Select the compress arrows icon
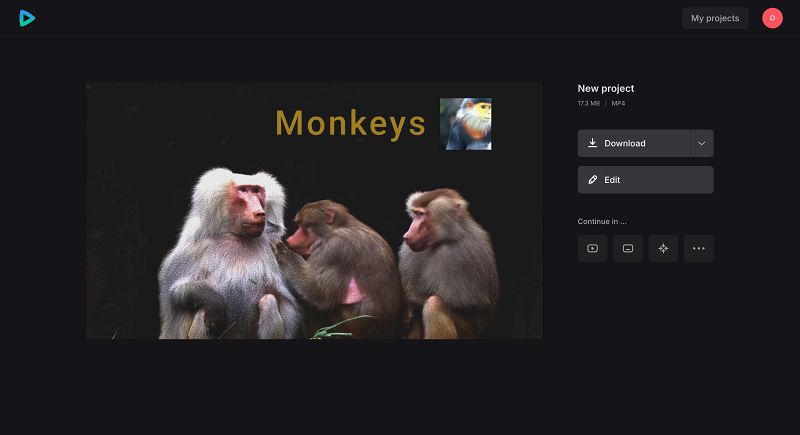This screenshot has height=435, width=800. [x=663, y=248]
